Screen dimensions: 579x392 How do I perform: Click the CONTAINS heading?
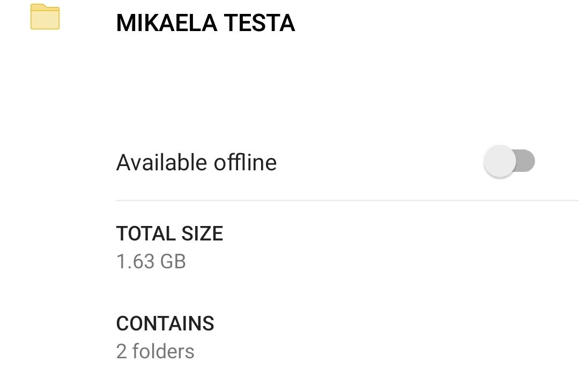tap(165, 323)
